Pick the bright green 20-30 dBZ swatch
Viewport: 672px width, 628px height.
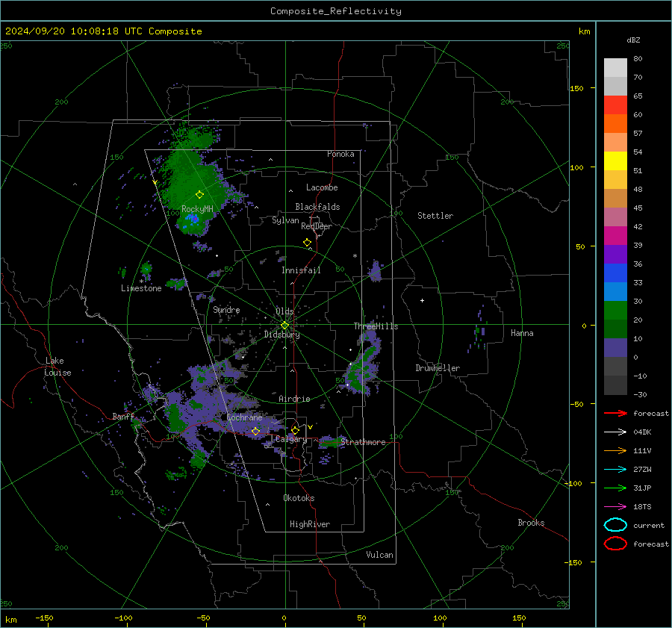click(615, 311)
